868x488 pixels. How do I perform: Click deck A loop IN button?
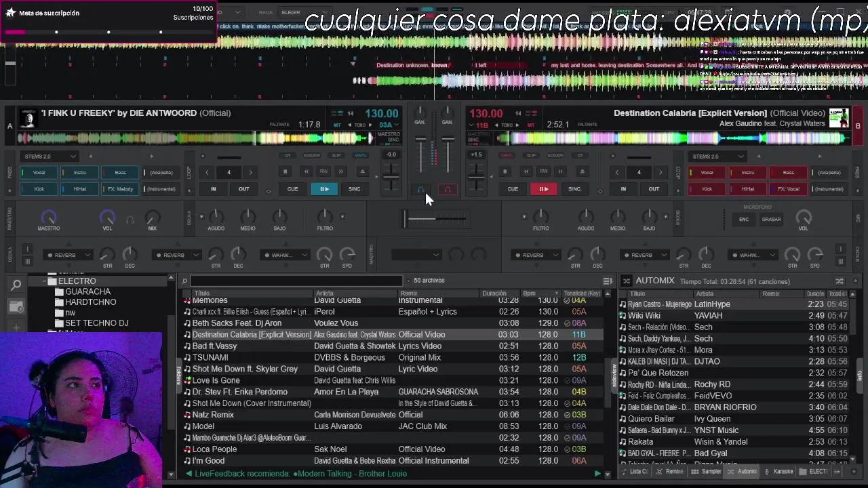tap(213, 189)
